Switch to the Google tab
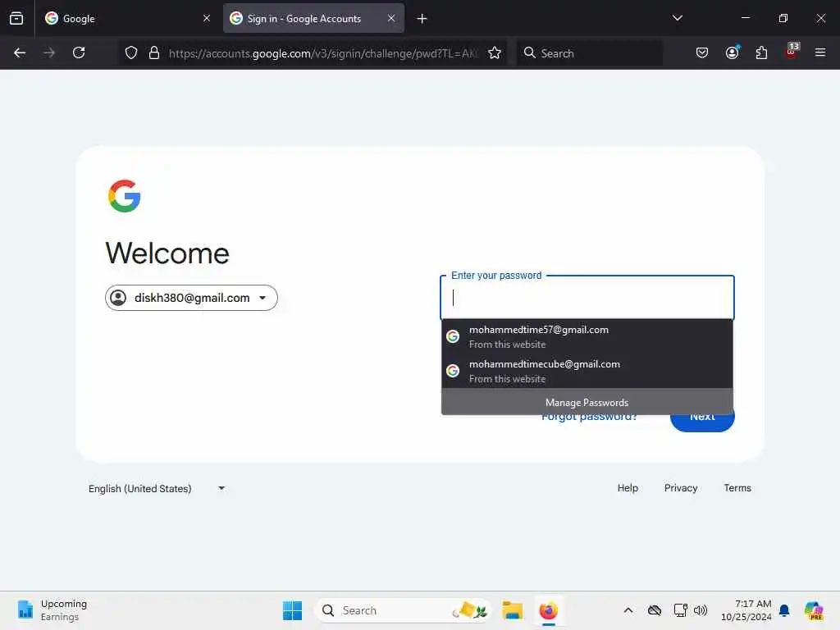The width and height of the screenshot is (840, 630). click(127, 18)
